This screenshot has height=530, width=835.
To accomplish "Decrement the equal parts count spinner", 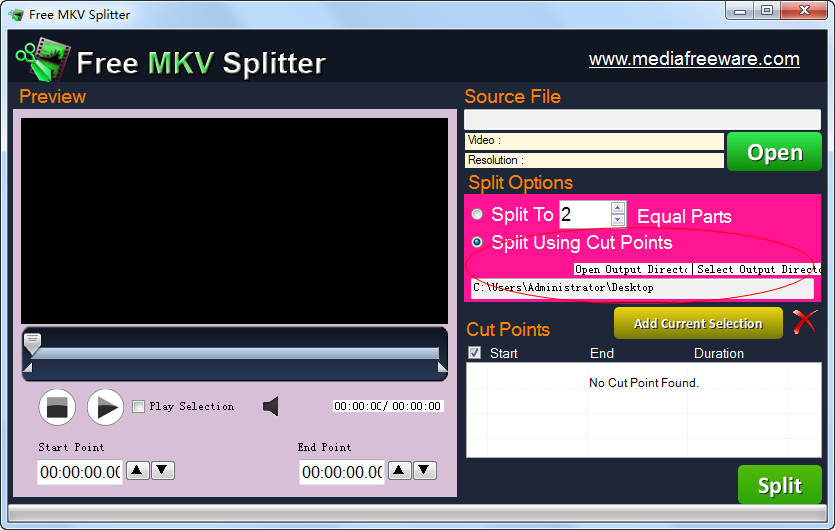I will click(618, 220).
